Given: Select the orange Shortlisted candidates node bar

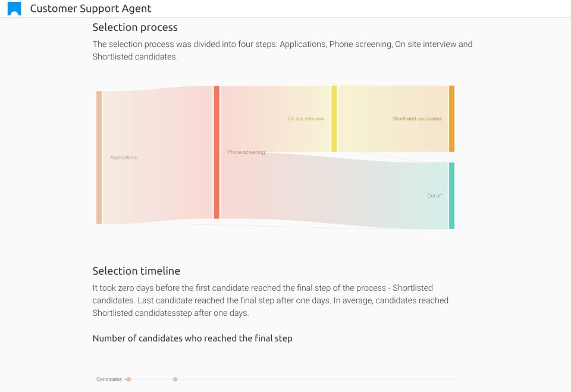Looking at the screenshot, I should (x=451, y=118).
